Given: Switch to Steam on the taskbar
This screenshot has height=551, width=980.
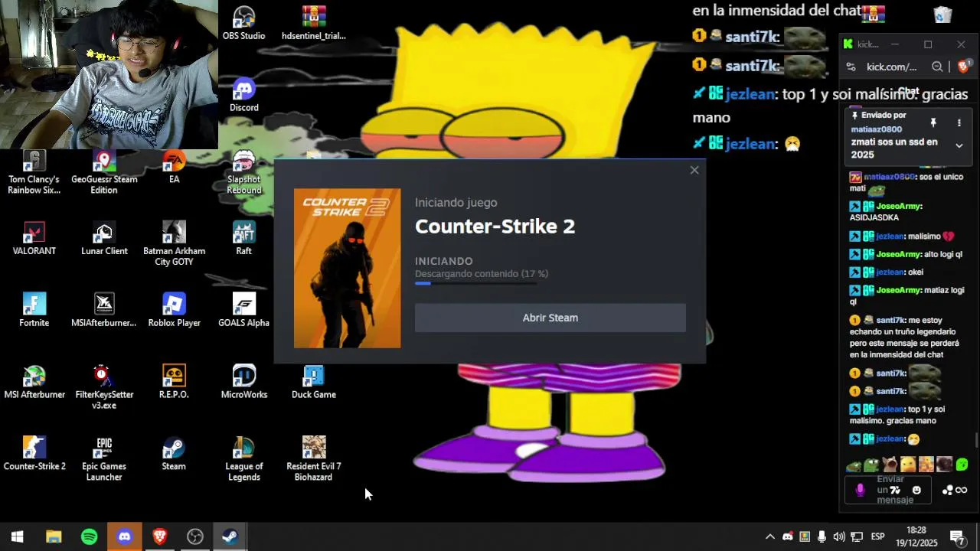Looking at the screenshot, I should [230, 537].
